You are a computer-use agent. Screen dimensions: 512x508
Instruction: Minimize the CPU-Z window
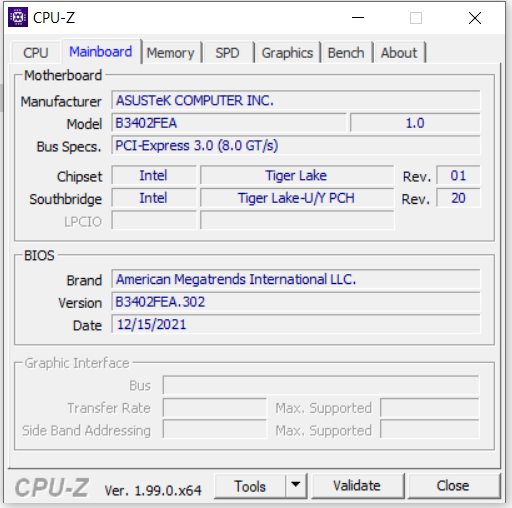click(x=358, y=17)
